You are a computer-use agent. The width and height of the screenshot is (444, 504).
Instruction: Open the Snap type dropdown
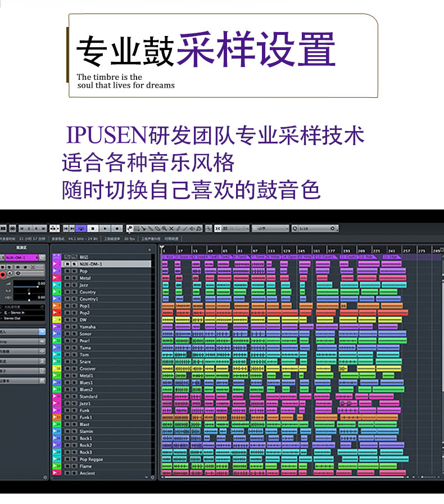(x=235, y=228)
